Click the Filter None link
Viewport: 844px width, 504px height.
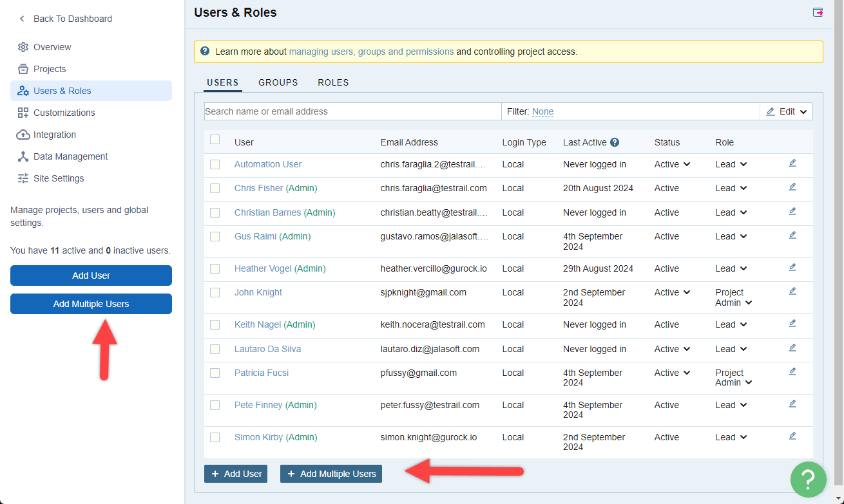[542, 112]
